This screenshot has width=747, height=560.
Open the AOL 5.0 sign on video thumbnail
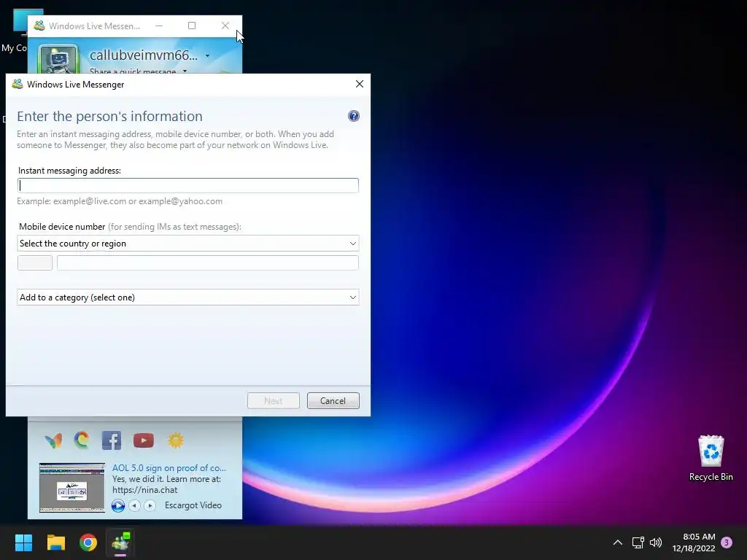point(72,487)
